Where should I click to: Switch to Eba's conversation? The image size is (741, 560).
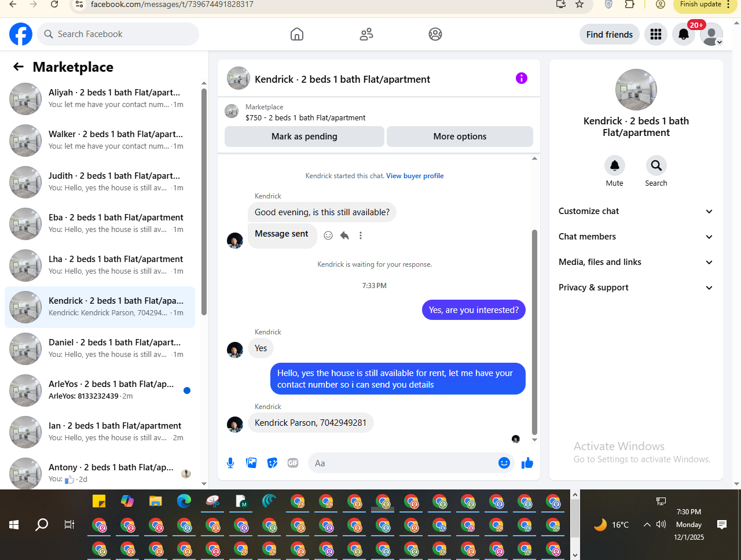tap(100, 224)
